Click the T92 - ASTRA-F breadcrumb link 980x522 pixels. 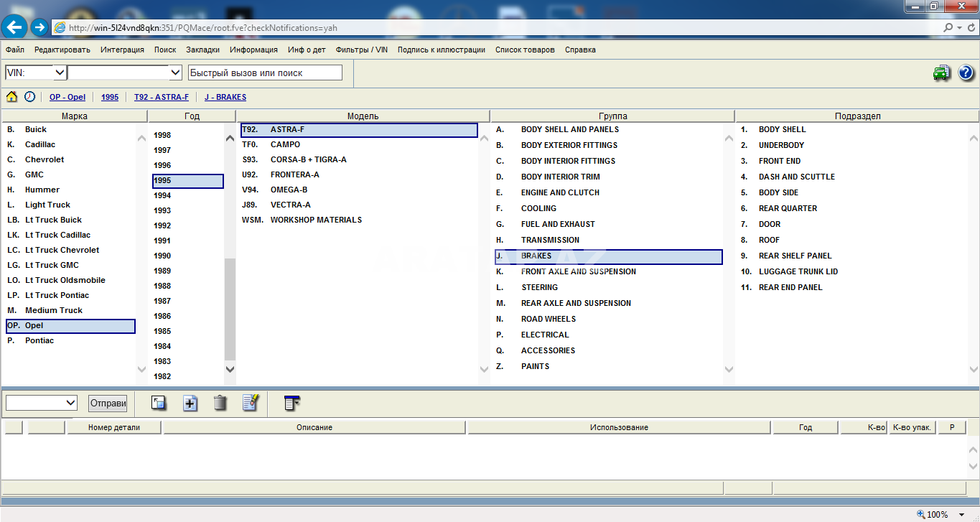(162, 97)
